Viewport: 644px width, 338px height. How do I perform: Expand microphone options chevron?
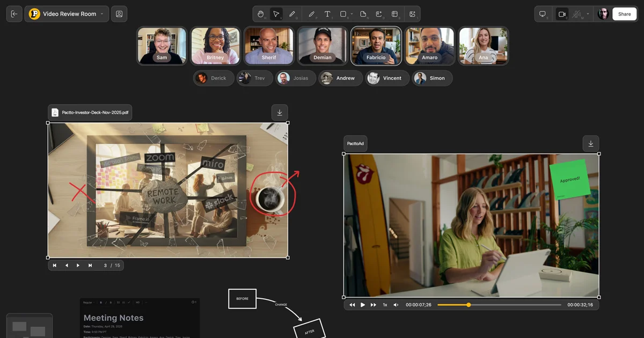588,14
